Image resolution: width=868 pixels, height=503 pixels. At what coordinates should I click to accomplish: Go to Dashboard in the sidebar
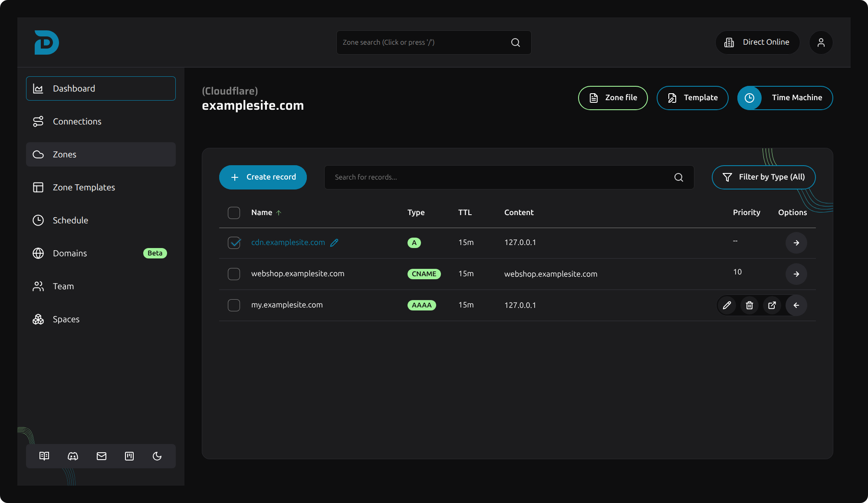click(x=101, y=88)
